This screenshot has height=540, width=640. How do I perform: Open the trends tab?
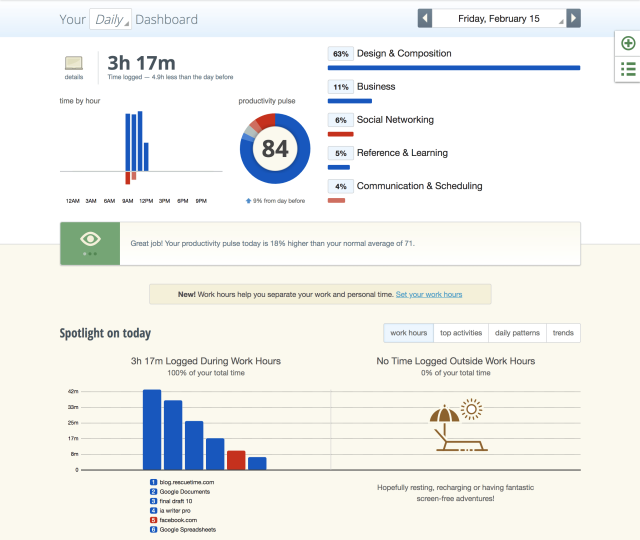563,333
